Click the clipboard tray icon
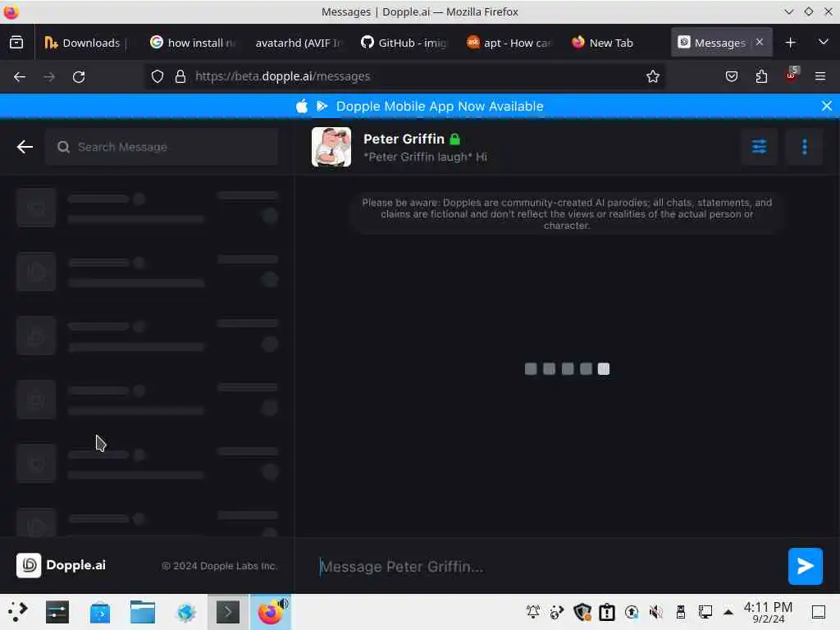The height and width of the screenshot is (630, 840). coord(607,612)
